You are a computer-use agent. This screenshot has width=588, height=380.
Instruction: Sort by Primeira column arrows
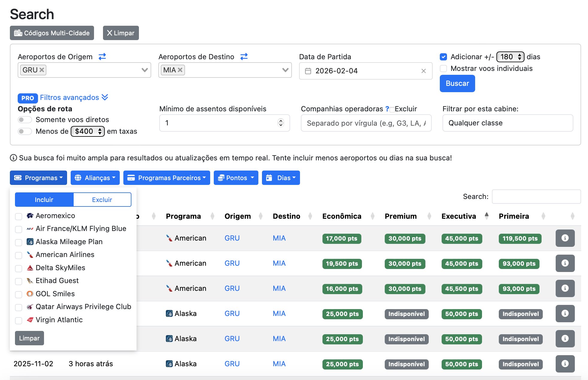[543, 216]
